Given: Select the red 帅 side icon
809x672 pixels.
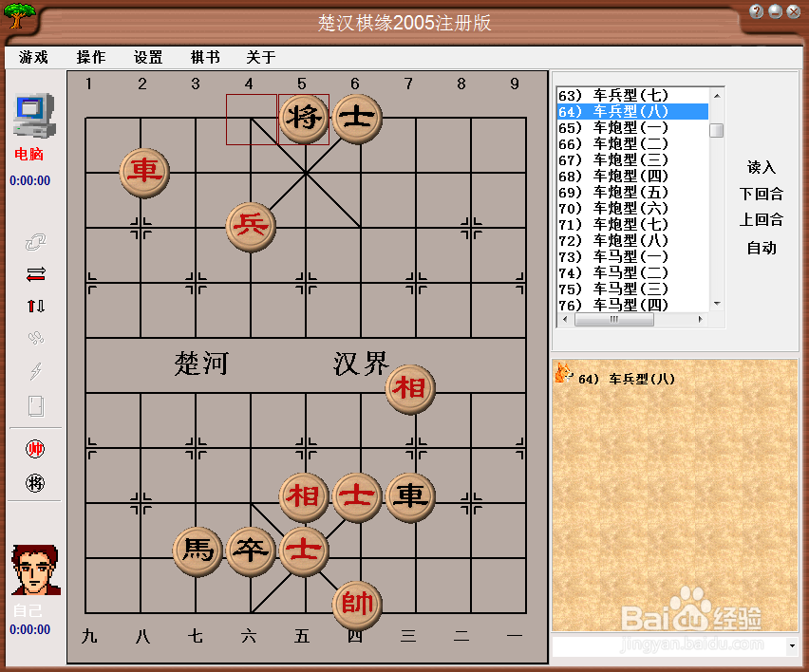Looking at the screenshot, I should [x=35, y=449].
